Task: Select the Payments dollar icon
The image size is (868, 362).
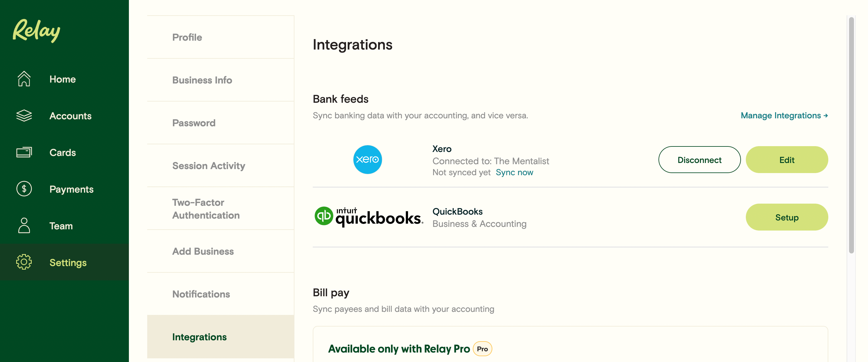Action: (24, 189)
